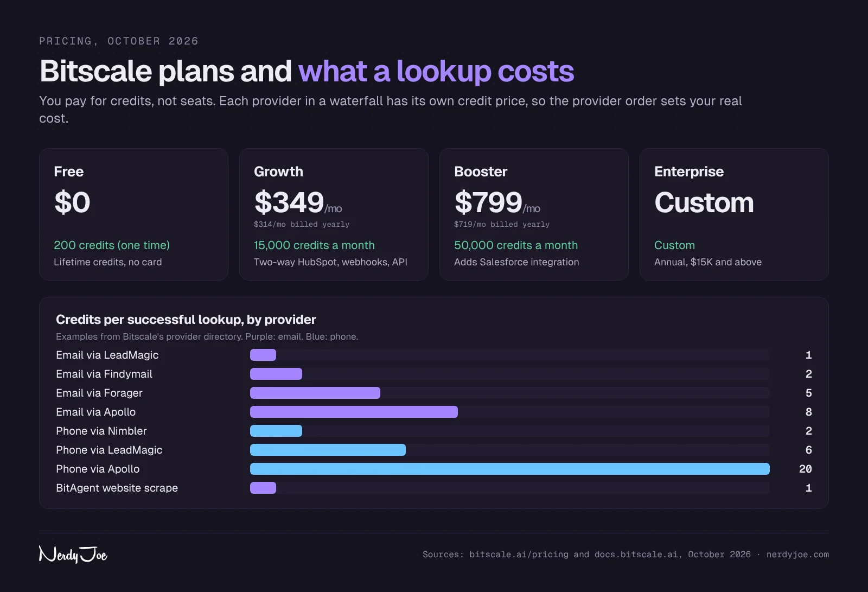
Task: Select the Growth plan title
Action: pos(278,171)
